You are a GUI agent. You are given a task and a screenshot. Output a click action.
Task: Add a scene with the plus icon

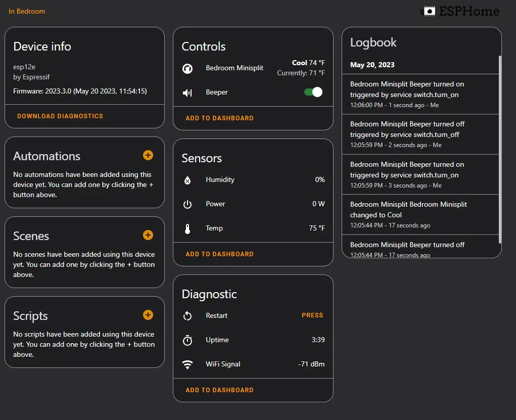click(148, 235)
